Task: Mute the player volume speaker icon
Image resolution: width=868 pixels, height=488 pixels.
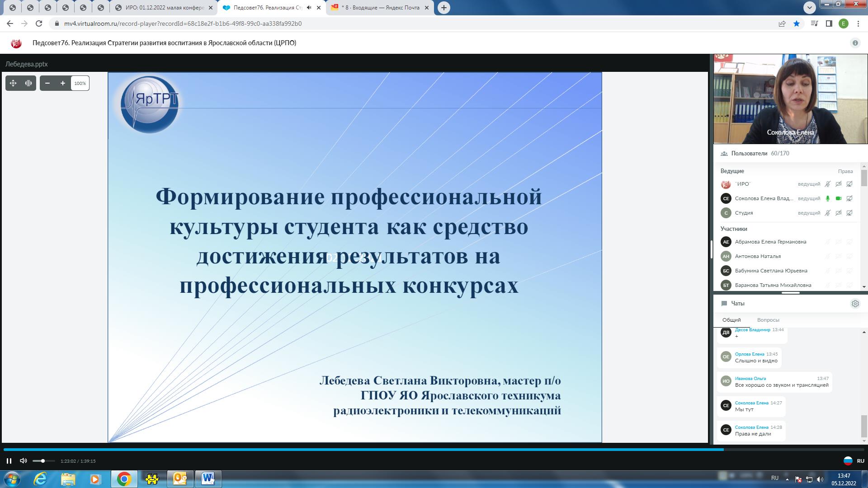Action: point(24,461)
